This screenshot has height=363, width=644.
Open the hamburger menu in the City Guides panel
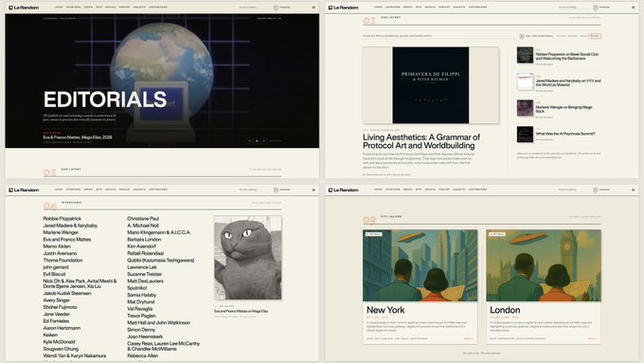click(633, 190)
